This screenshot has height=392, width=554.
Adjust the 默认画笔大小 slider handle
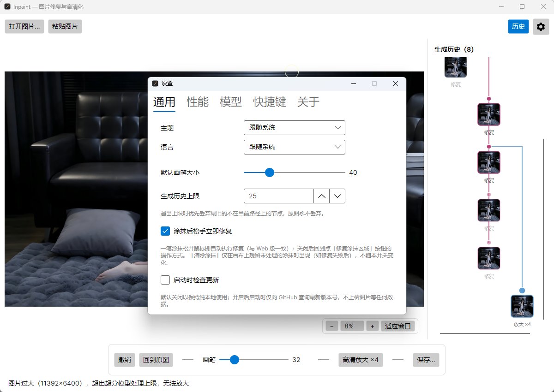[x=270, y=172]
